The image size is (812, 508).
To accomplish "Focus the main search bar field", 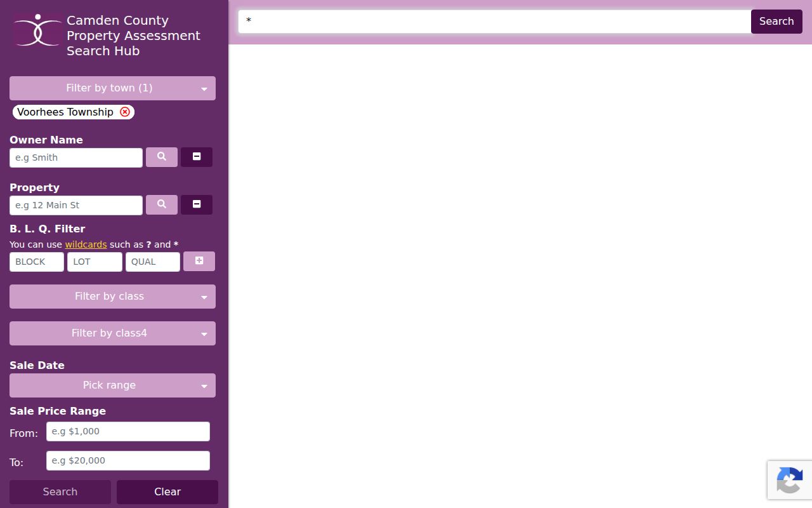I will coord(495,22).
